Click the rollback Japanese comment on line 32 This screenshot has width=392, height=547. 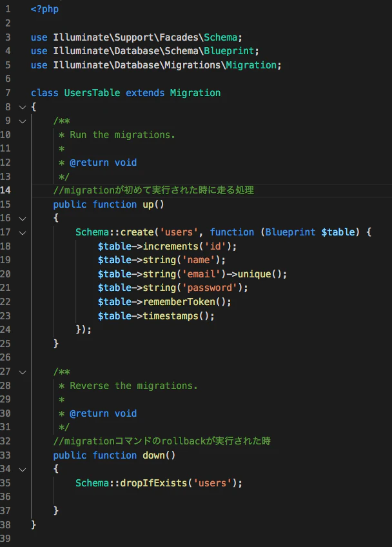coord(162,441)
